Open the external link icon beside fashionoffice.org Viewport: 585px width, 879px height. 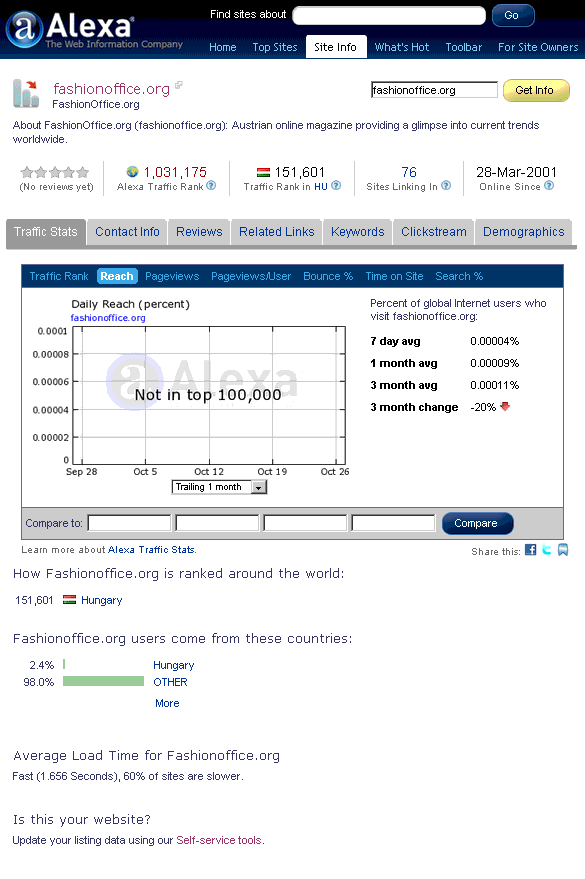click(179, 85)
